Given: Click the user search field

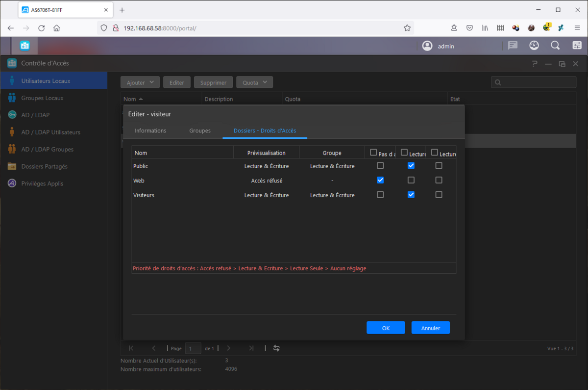Looking at the screenshot, I should pyautogui.click(x=534, y=82).
